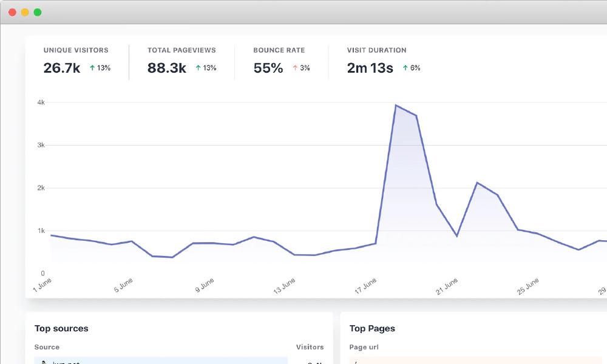Click the second smaller peak on the graph
The height and width of the screenshot is (364, 607).
[x=477, y=183]
